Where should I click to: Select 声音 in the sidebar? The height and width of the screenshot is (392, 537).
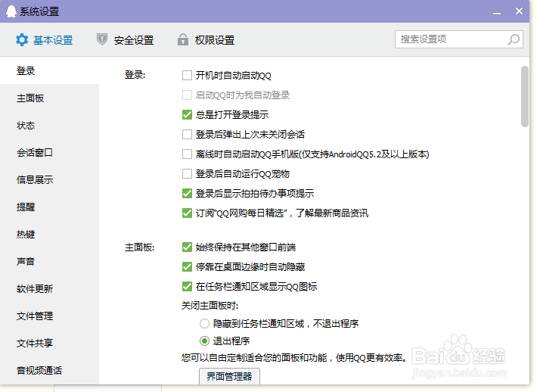pos(49,261)
